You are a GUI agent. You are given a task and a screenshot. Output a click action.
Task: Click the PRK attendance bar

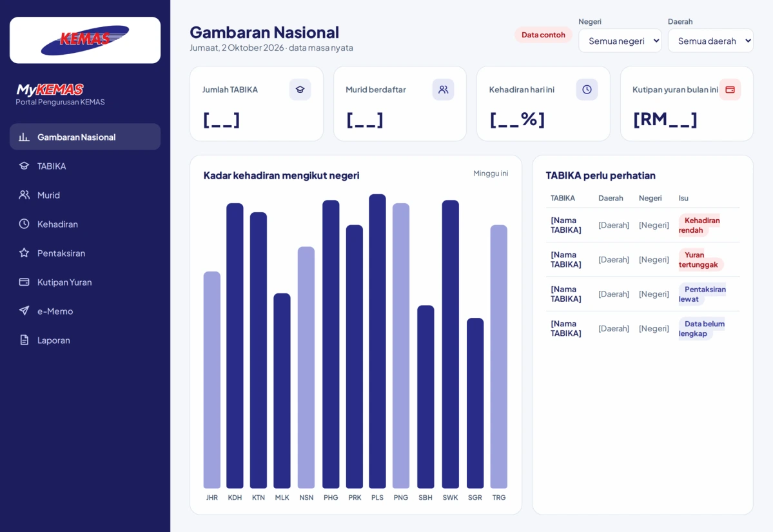pos(355,357)
